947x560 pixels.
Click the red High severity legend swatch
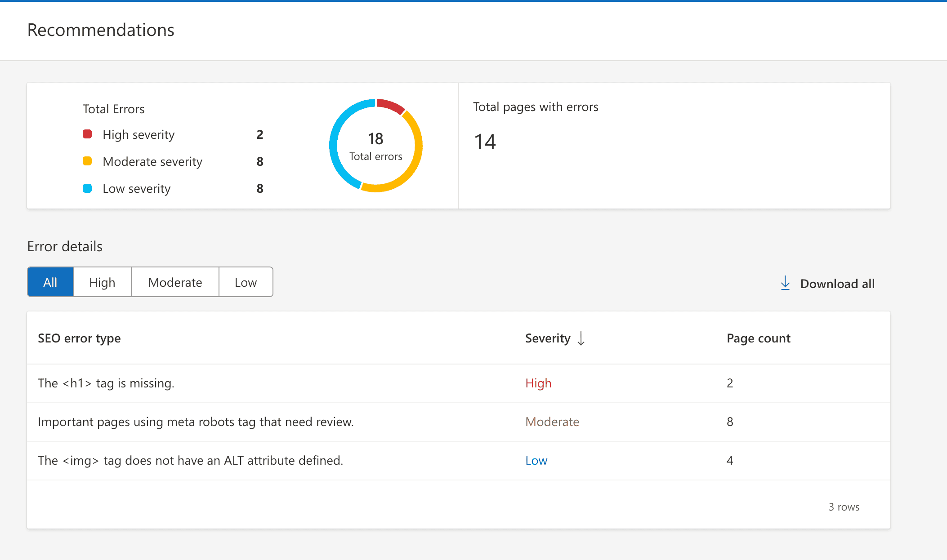pyautogui.click(x=87, y=134)
